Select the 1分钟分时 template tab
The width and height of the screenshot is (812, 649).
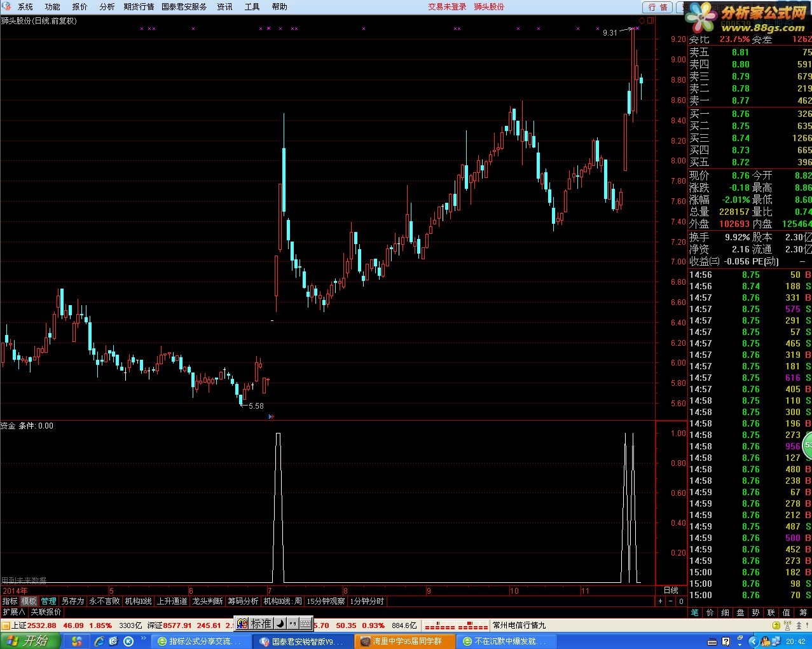(367, 601)
